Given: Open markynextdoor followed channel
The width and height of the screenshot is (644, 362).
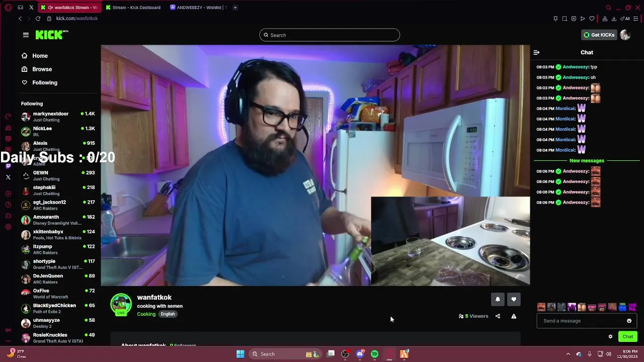Looking at the screenshot, I should [x=58, y=117].
